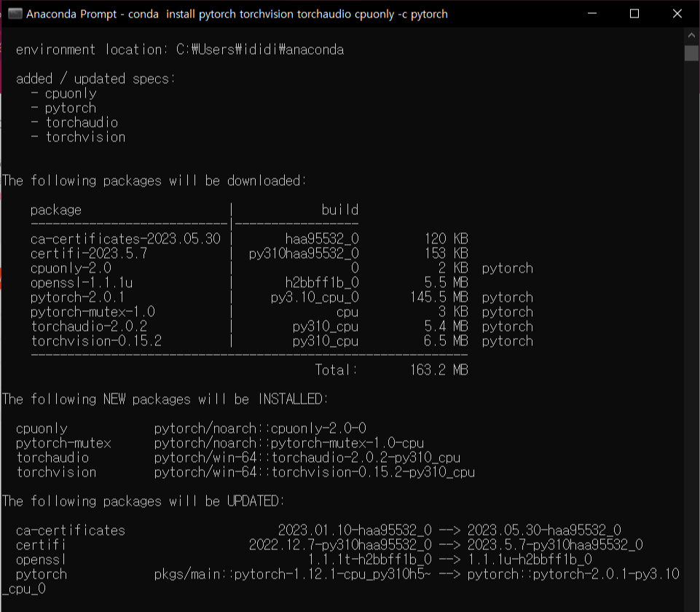Click 'torchvision-0.15.2' package row
The width and height of the screenshot is (700, 612).
coord(282,341)
